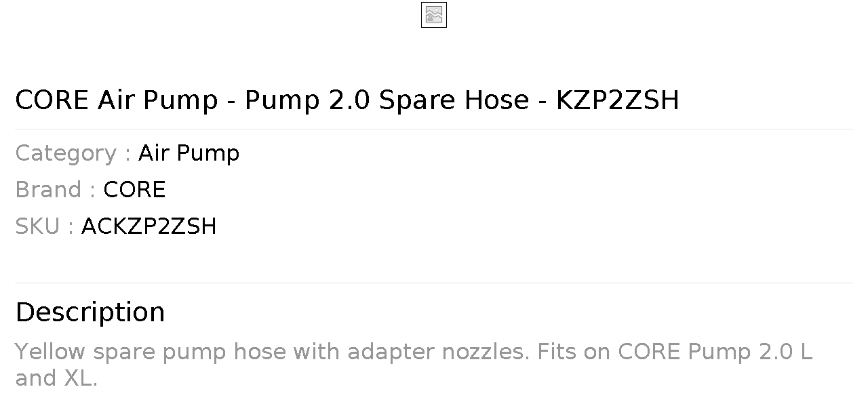Click the 'SKU :' label
This screenshot has width=868, height=406.
tap(44, 226)
